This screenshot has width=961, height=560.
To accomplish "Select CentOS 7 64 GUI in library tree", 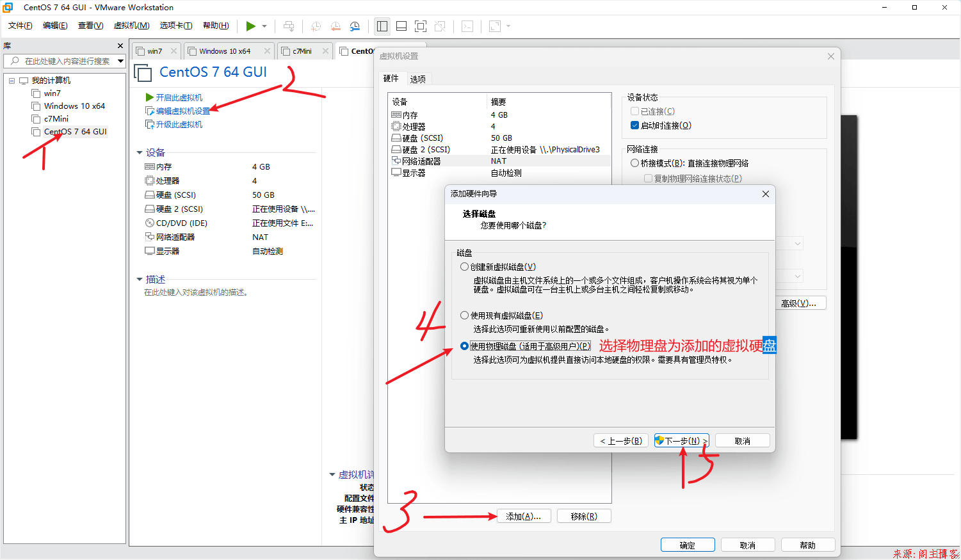I will point(75,132).
